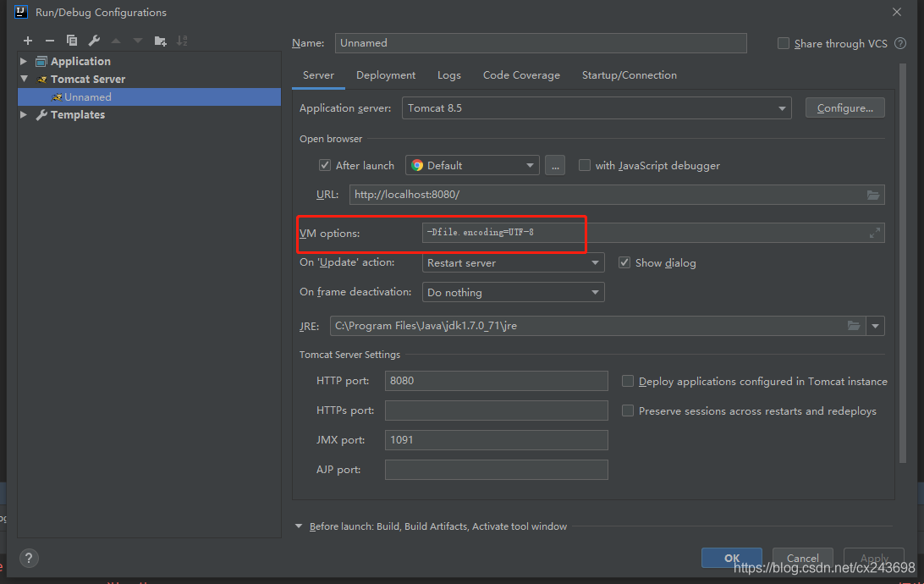Click the wrench Edit Defaults icon
The image size is (924, 584).
[94, 41]
